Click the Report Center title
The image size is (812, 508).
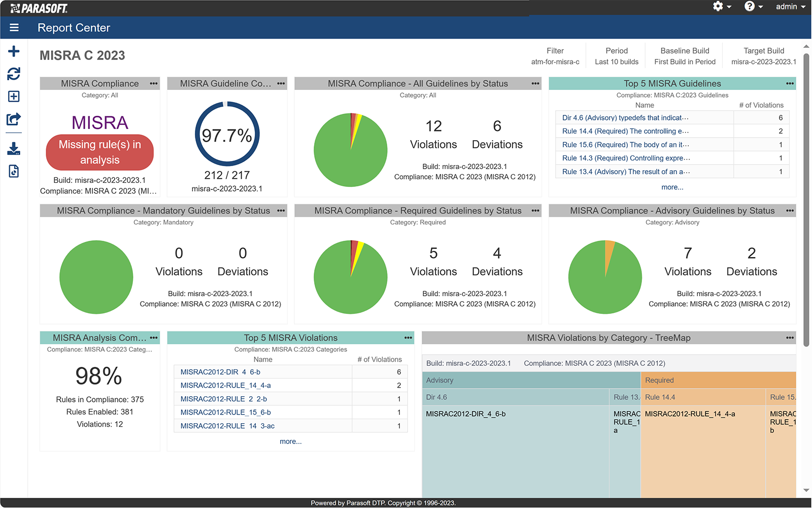point(74,28)
